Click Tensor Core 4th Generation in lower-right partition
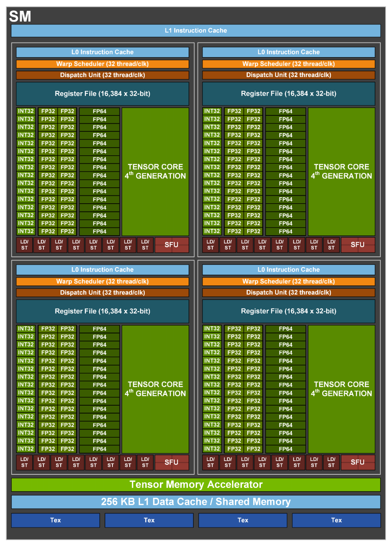 point(341,389)
